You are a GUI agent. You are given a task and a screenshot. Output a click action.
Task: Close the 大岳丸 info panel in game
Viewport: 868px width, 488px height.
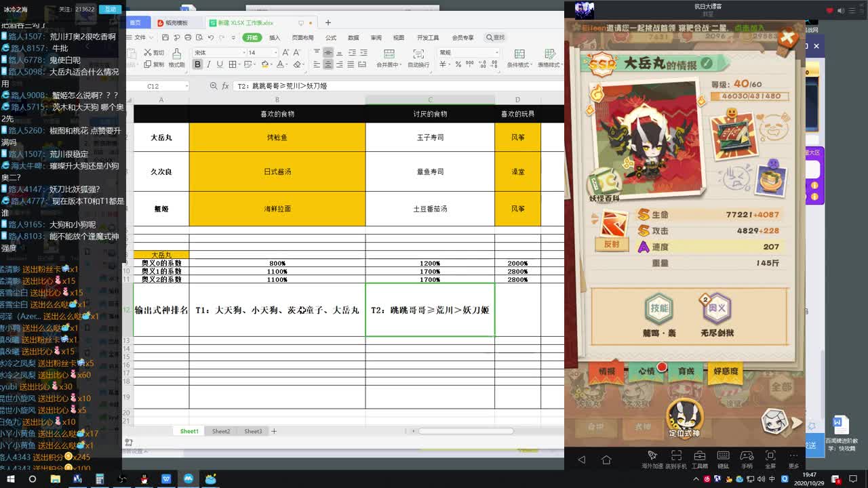click(787, 38)
